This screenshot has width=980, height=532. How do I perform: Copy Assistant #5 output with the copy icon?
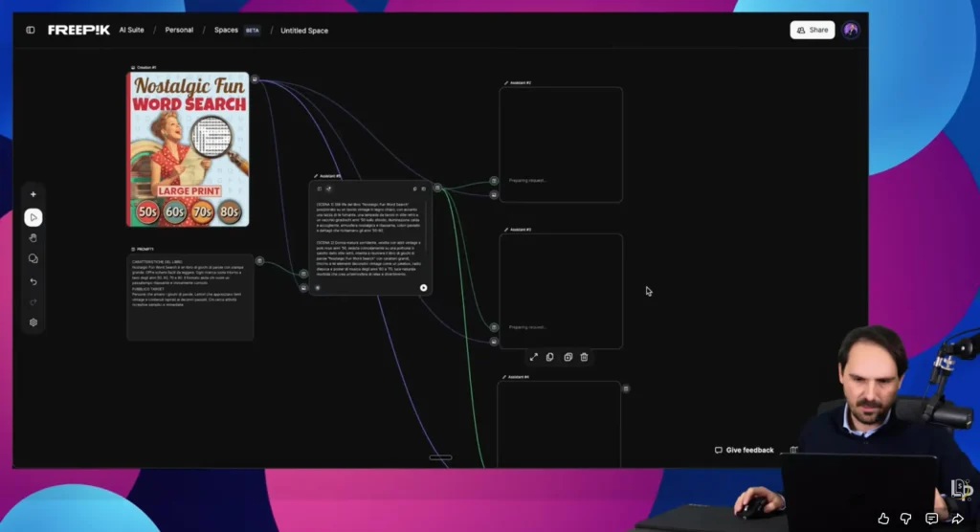[415, 188]
